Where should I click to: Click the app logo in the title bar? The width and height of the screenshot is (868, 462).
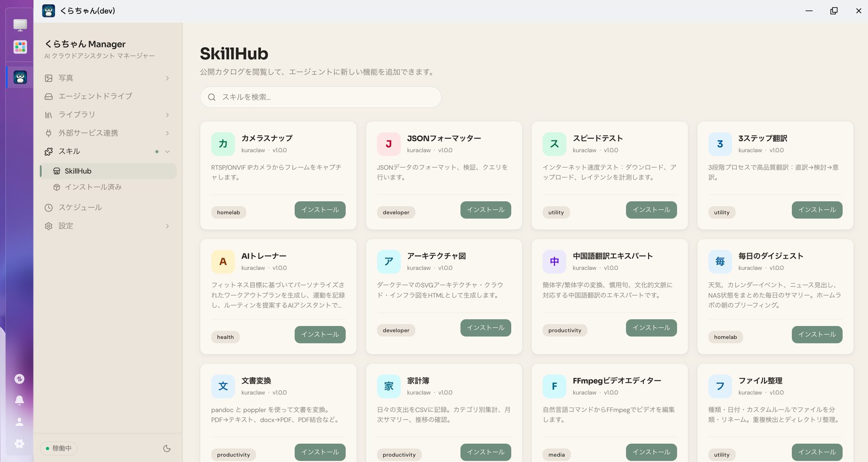[49, 11]
